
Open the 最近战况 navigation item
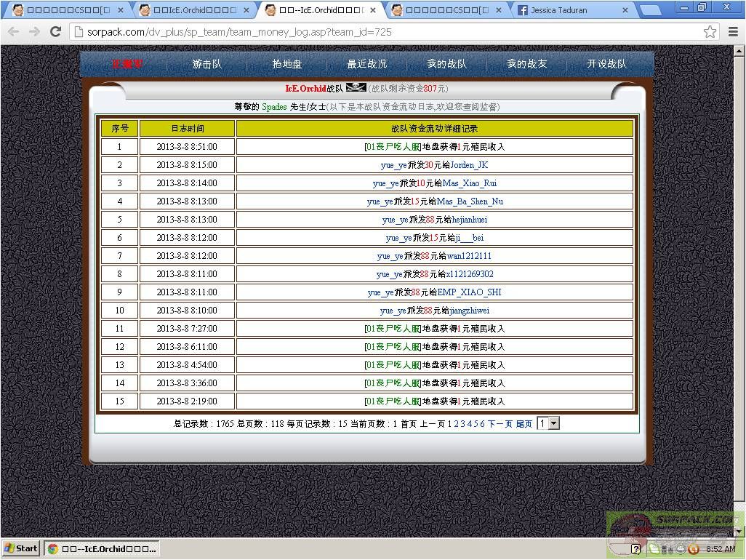pos(366,64)
